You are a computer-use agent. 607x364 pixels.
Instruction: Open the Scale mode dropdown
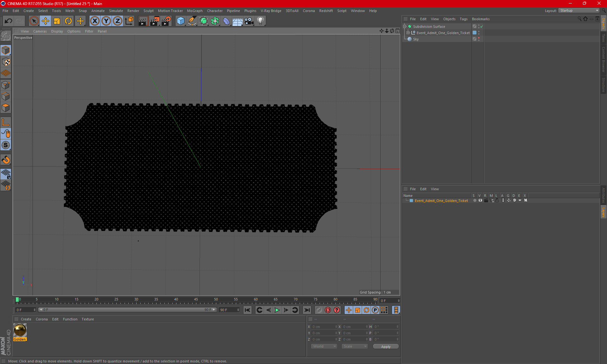coord(355,346)
